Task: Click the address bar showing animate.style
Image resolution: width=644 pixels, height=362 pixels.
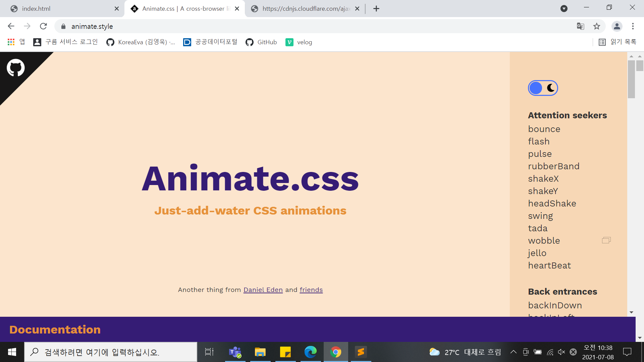Action: 92,26
